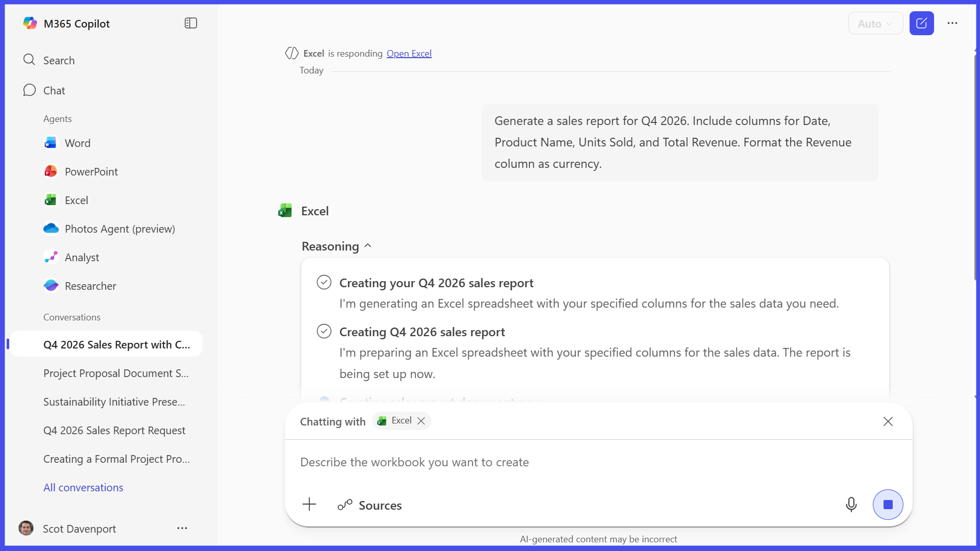
Task: Start a new chat with the compose icon
Action: coord(922,23)
